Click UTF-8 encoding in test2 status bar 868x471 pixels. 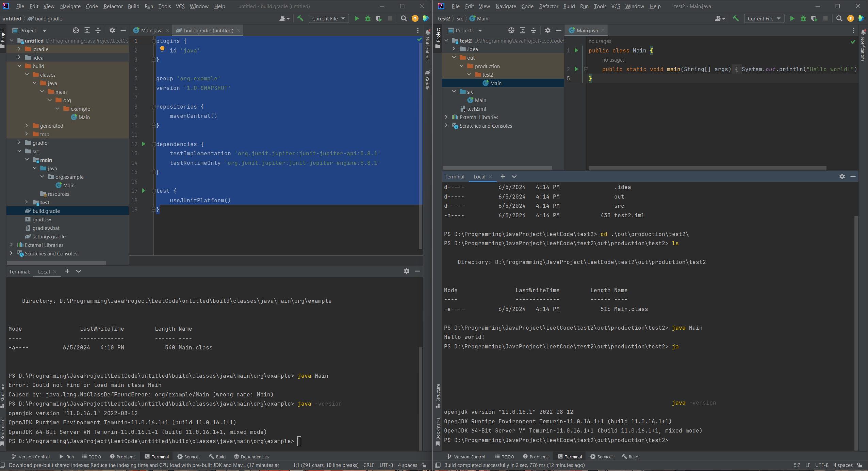pos(822,465)
